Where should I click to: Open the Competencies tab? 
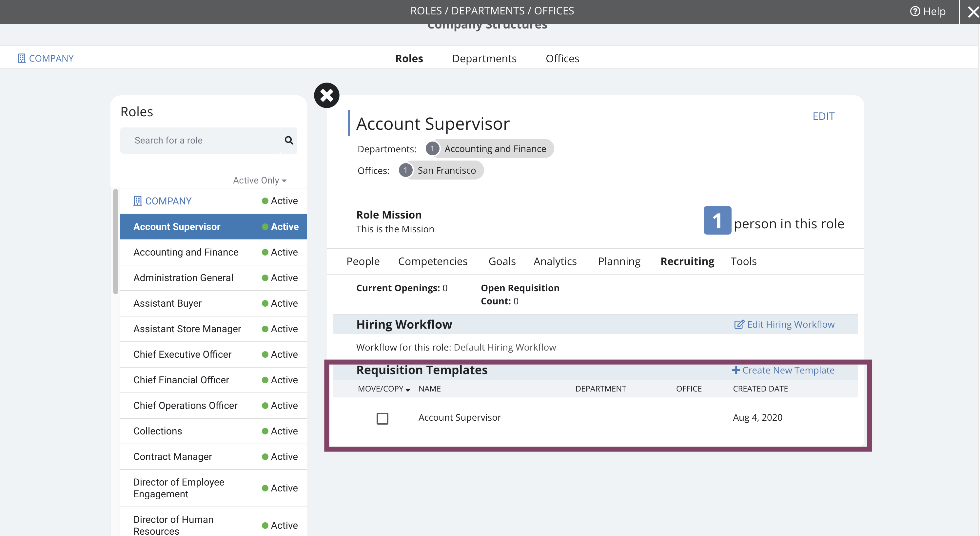point(433,261)
